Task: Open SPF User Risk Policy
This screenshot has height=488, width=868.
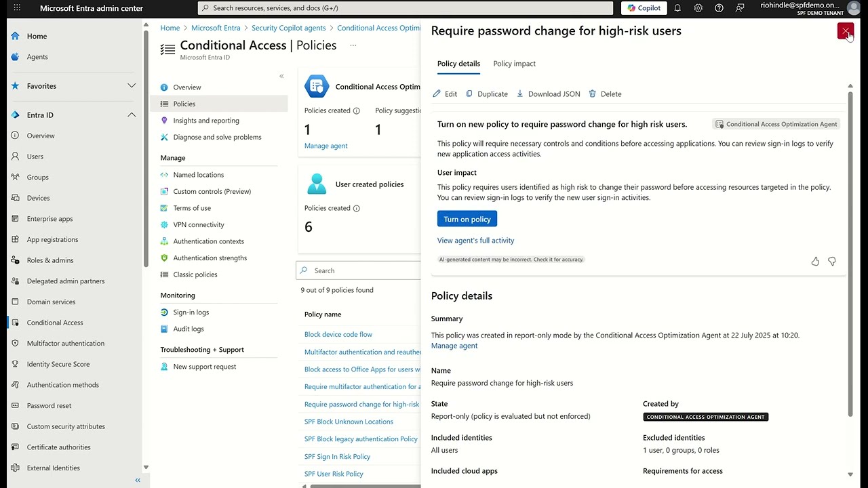Action: click(334, 474)
